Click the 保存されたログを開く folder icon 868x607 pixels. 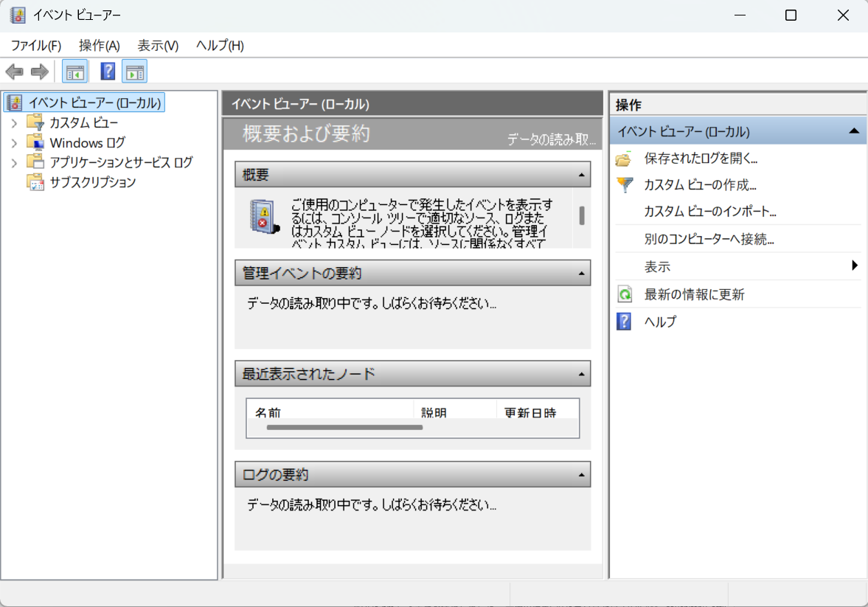pos(625,159)
